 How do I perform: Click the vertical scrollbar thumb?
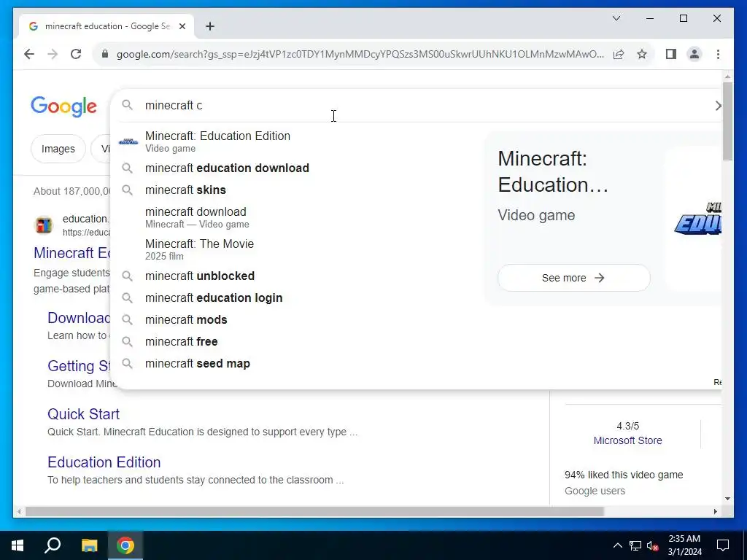coord(727,122)
